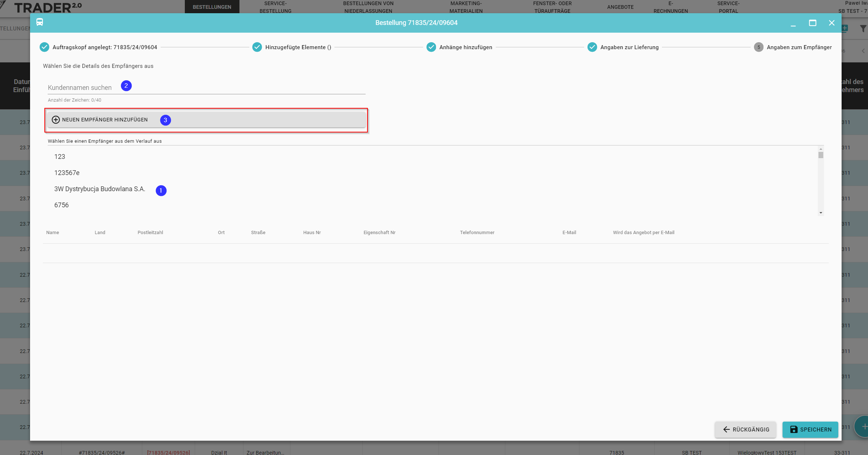The height and width of the screenshot is (455, 868).
Task: Click the back arrow icon on Rückgängig
Action: point(726,429)
